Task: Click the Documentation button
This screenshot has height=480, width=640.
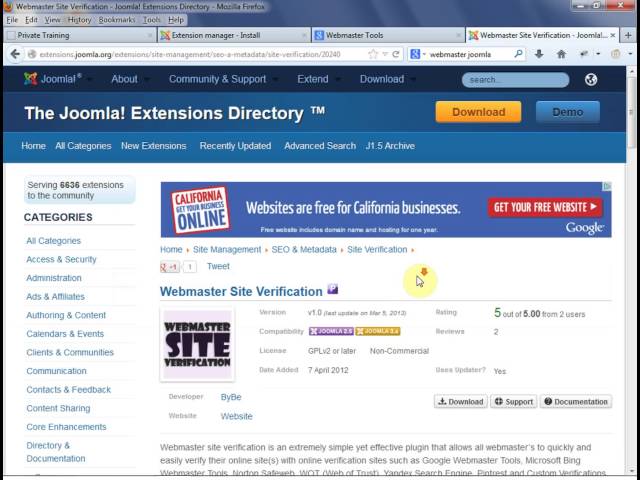Action: tap(576, 402)
